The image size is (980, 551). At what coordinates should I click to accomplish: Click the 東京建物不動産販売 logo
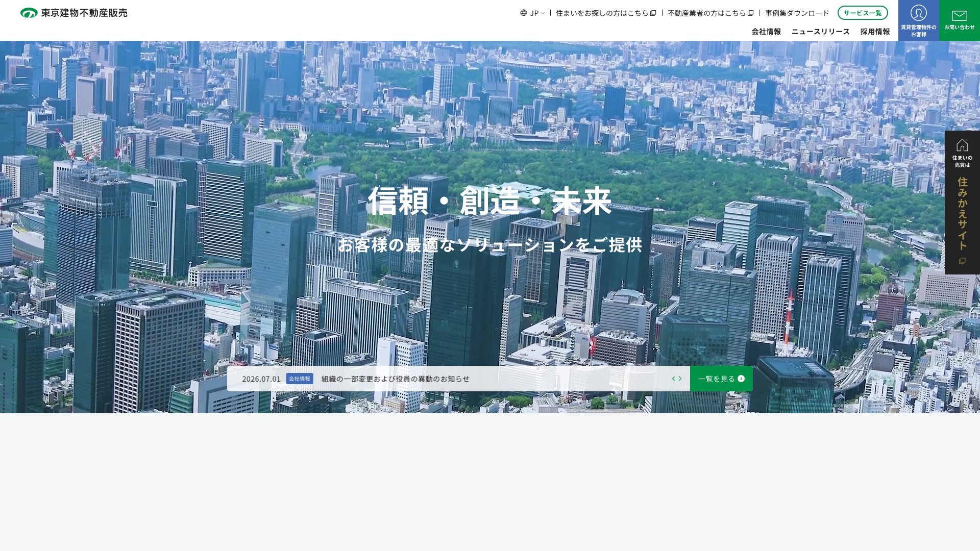click(74, 13)
